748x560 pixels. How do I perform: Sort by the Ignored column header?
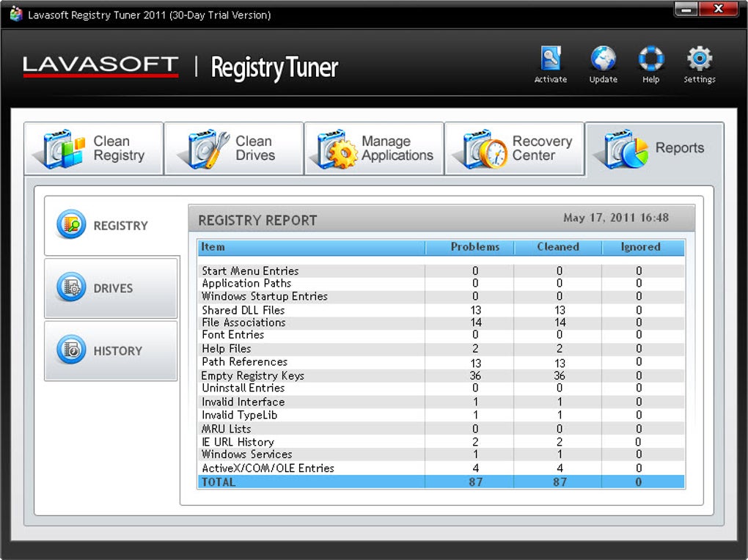click(642, 247)
